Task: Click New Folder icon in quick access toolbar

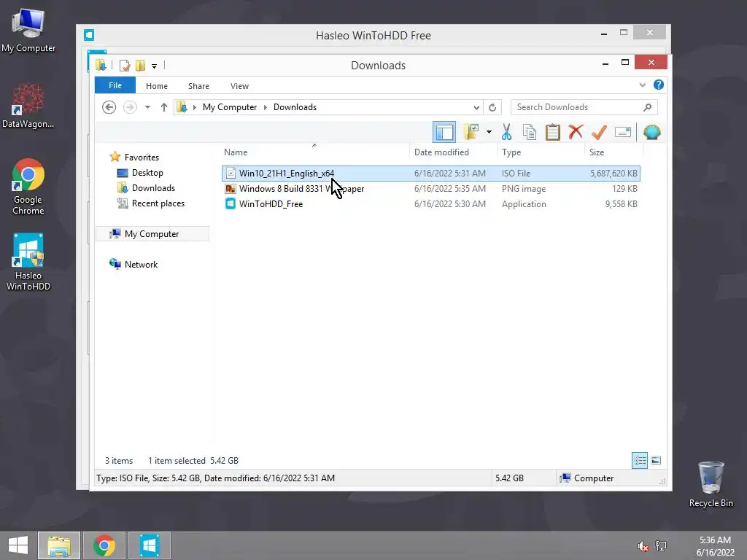Action: coord(140,65)
